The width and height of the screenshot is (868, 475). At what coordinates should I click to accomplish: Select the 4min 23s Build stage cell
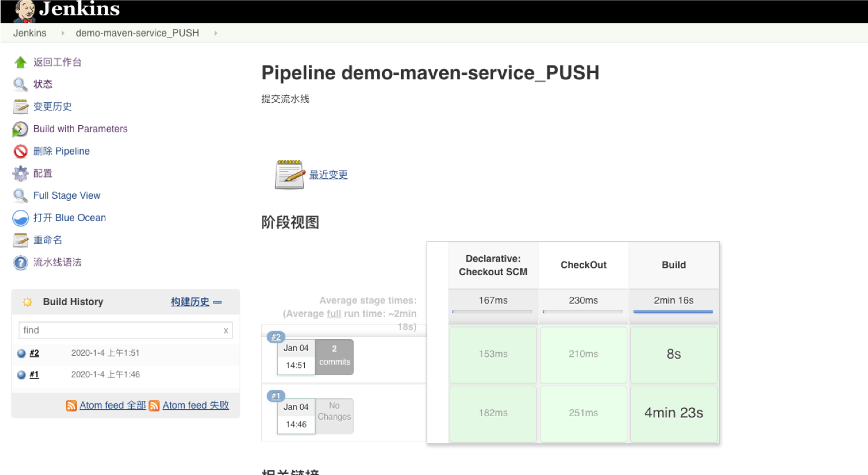[674, 413]
